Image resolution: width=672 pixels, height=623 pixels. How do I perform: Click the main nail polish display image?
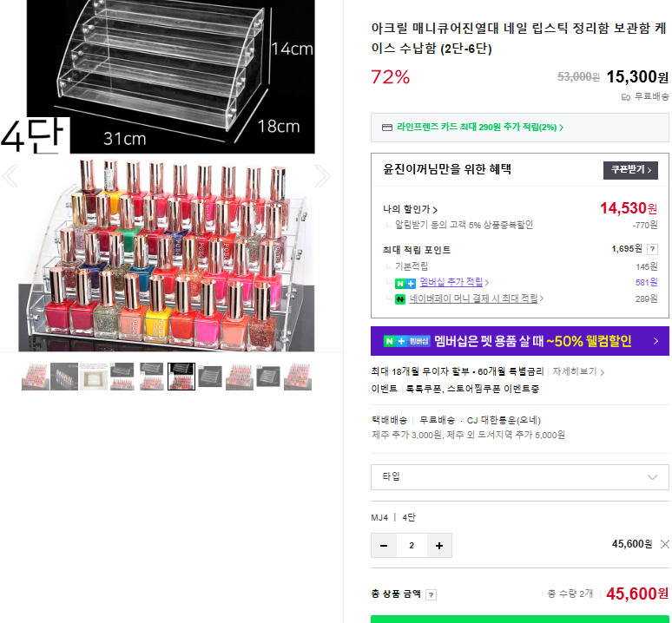pyautogui.click(x=167, y=253)
